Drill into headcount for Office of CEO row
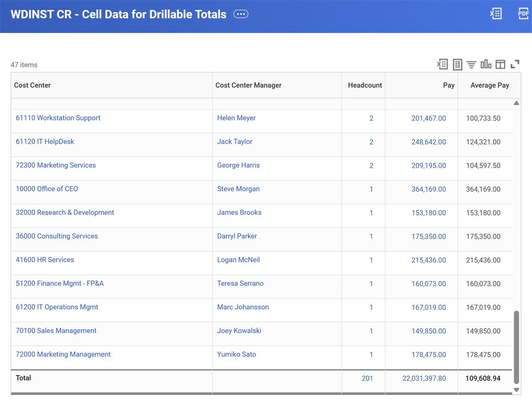 [371, 189]
